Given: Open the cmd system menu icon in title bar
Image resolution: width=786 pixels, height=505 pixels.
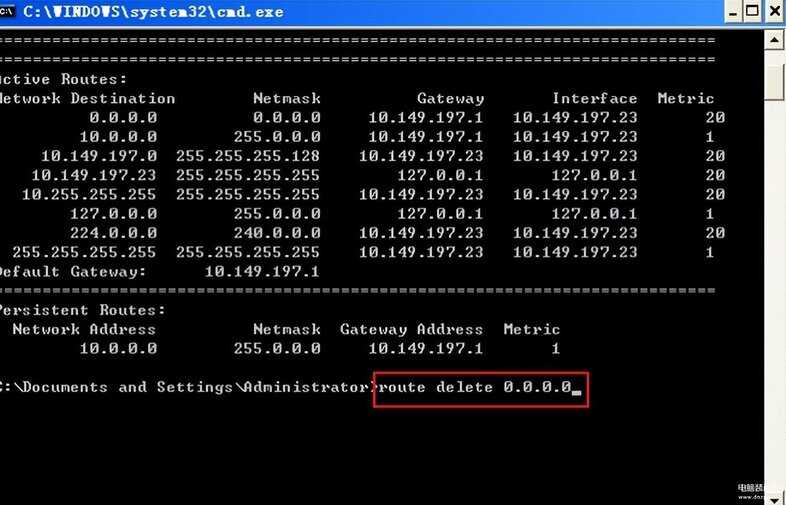Looking at the screenshot, I should coord(7,11).
